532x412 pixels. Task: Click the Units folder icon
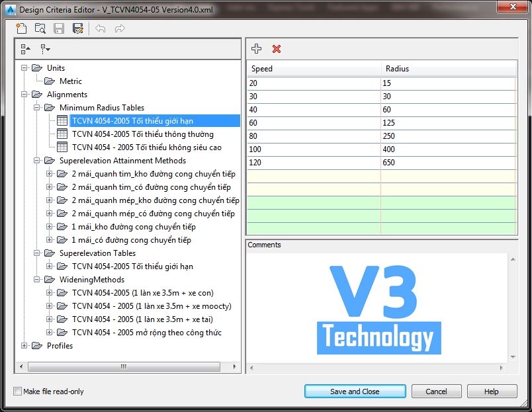[x=37, y=68]
